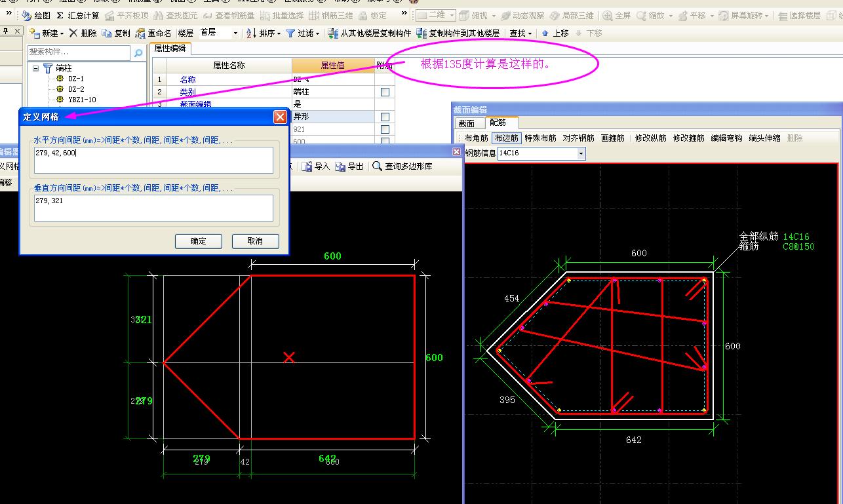Cancel grid dialog with 取消
This screenshot has width=843, height=504.
click(255, 241)
